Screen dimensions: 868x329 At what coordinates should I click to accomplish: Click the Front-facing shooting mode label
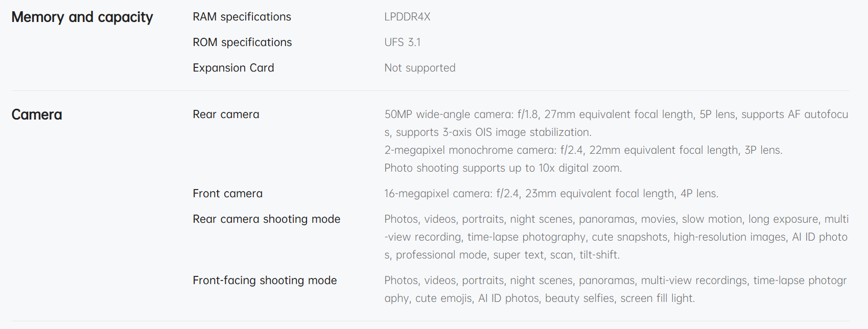point(265,280)
